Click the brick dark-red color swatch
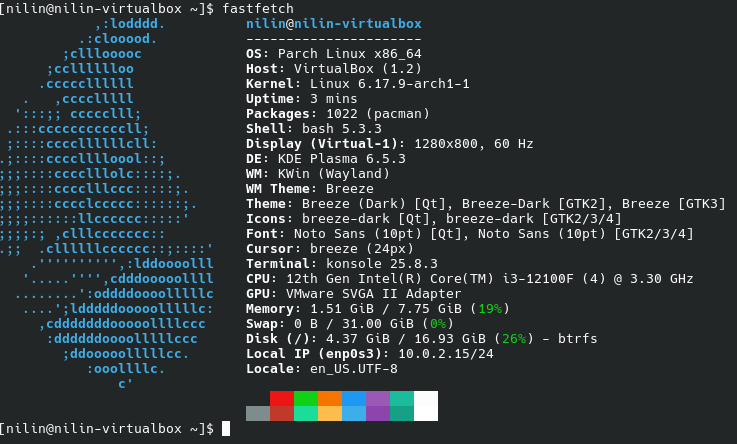The width and height of the screenshot is (737, 444). 282,413
